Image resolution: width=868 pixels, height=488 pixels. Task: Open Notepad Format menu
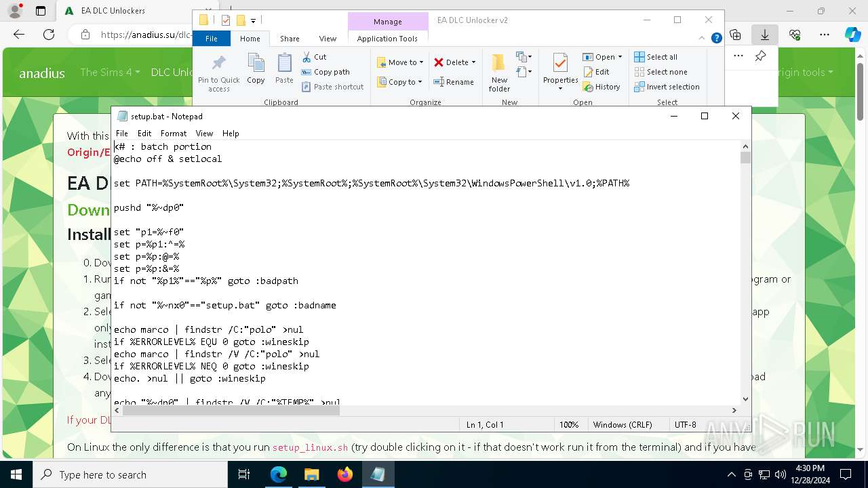click(x=174, y=134)
